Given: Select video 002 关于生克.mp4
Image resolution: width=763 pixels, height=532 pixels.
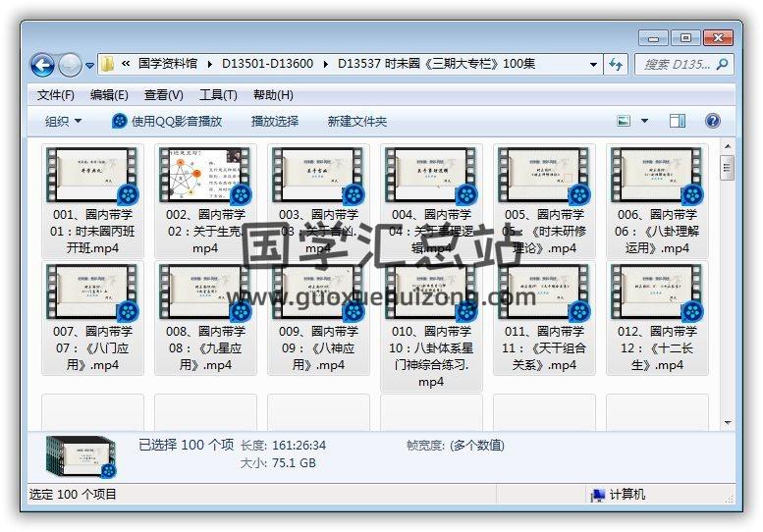Looking at the screenshot, I should tap(205, 201).
